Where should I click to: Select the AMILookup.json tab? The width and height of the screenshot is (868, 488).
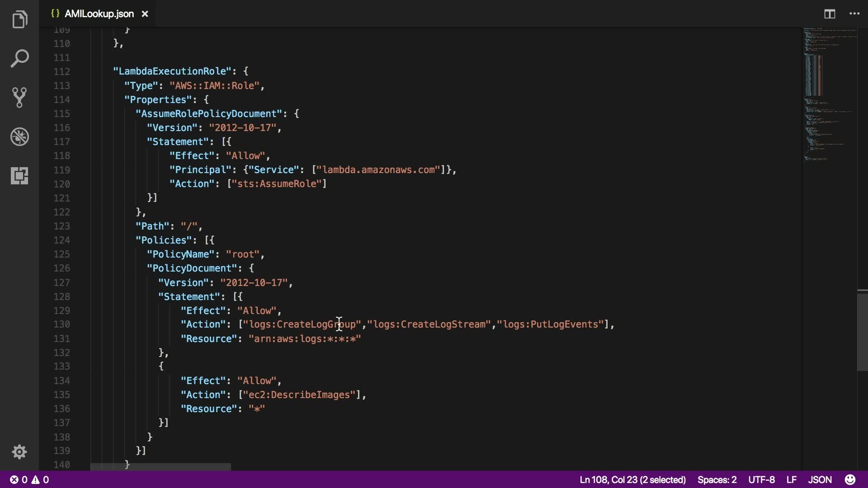pyautogui.click(x=99, y=14)
